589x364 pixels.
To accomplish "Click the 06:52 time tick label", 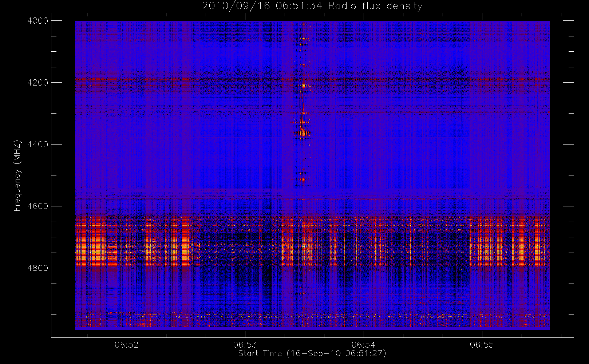I will (127, 345).
